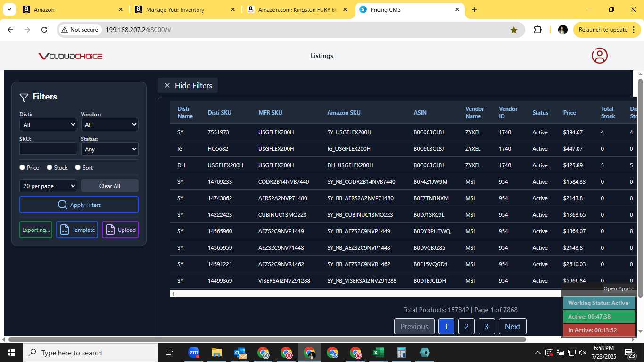Bookmark this page with the star

pos(514,30)
